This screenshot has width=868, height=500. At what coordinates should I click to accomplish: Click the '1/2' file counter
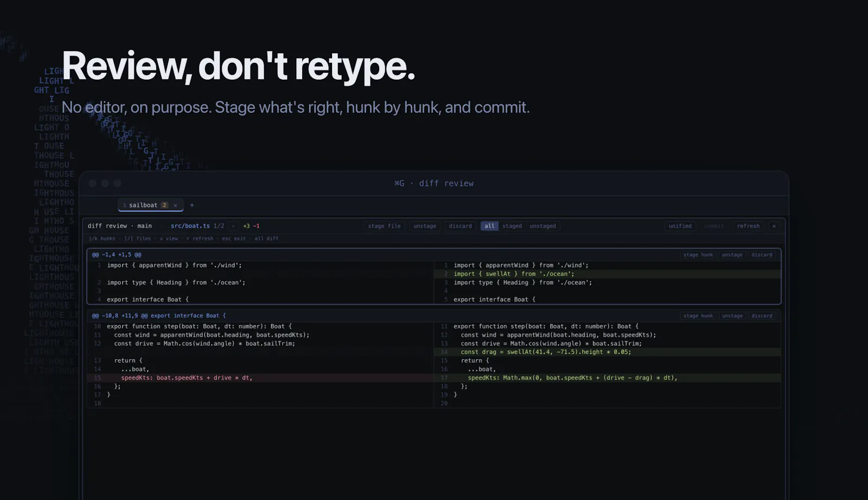tap(219, 226)
